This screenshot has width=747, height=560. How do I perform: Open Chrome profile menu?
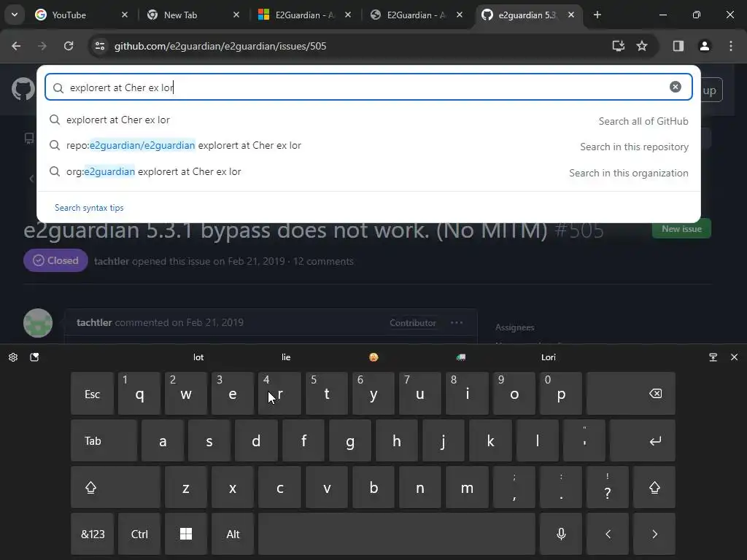click(x=705, y=46)
